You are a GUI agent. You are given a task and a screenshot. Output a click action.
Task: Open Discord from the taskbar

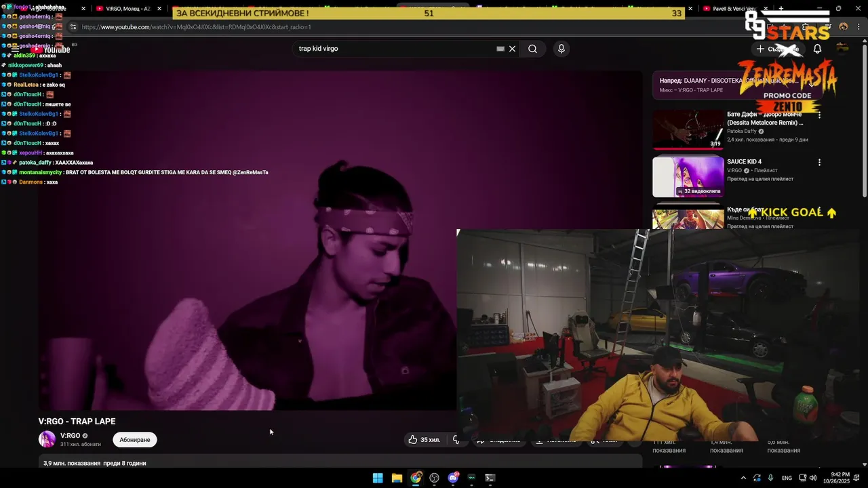coord(453,478)
